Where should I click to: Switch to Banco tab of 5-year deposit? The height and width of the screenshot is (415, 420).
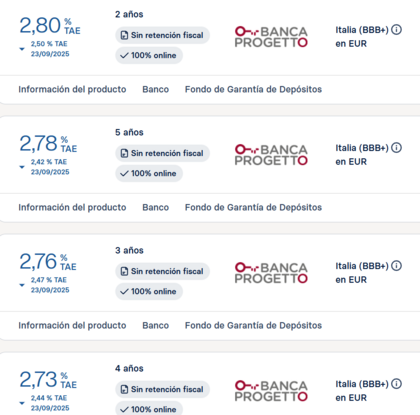[x=156, y=207]
